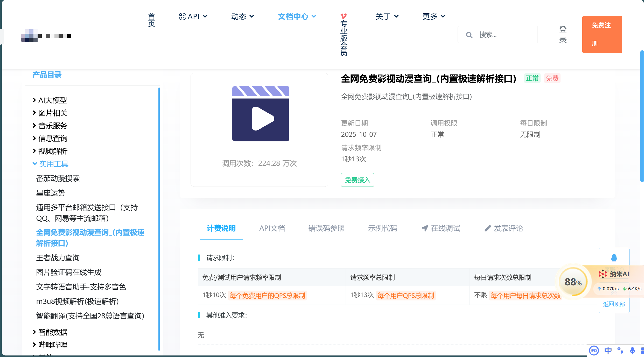Expand the 视频解析 category

[x=50, y=151]
